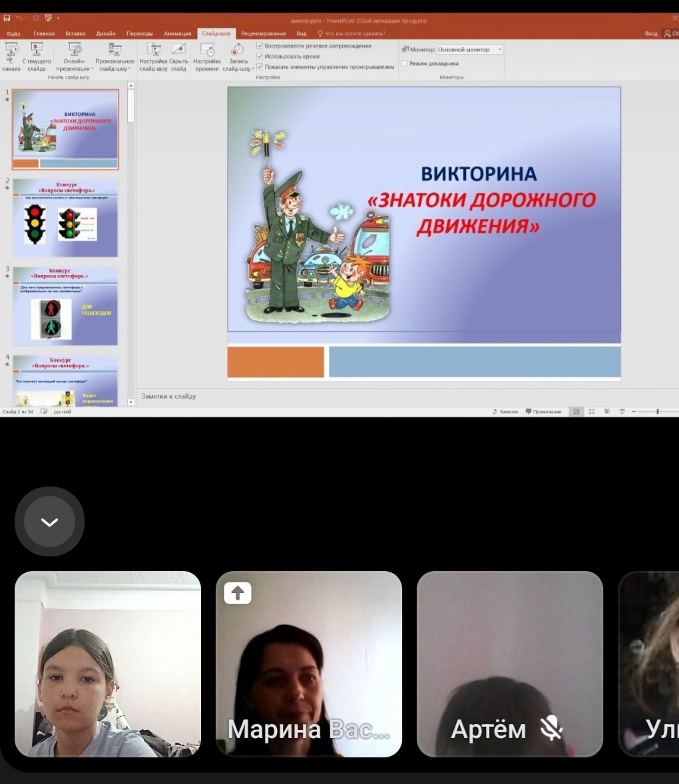Select slide 2 thumbnail with two traffic lights
The height and width of the screenshot is (784, 679).
65,218
